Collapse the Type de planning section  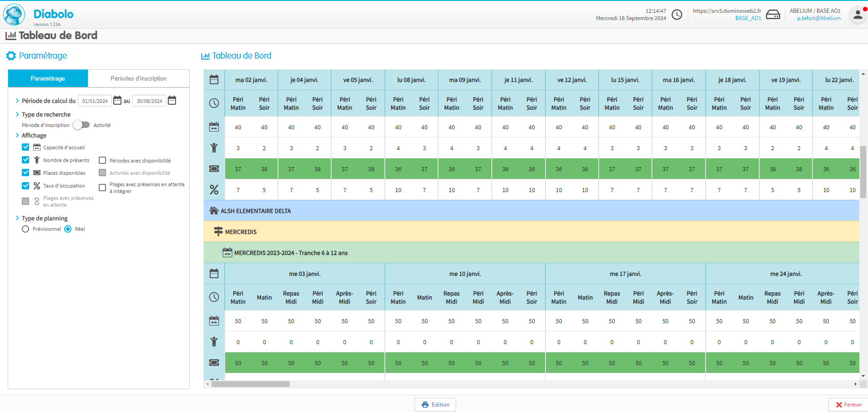click(x=17, y=218)
